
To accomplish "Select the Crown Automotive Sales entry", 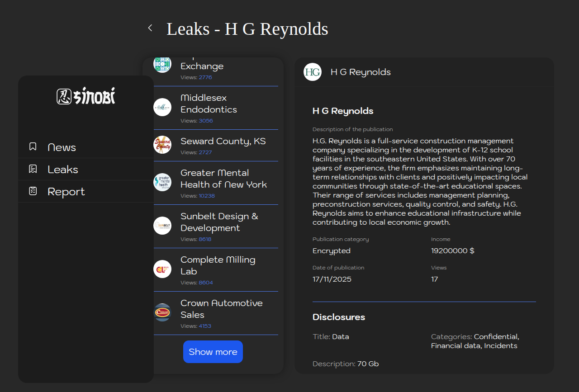I will point(222,309).
